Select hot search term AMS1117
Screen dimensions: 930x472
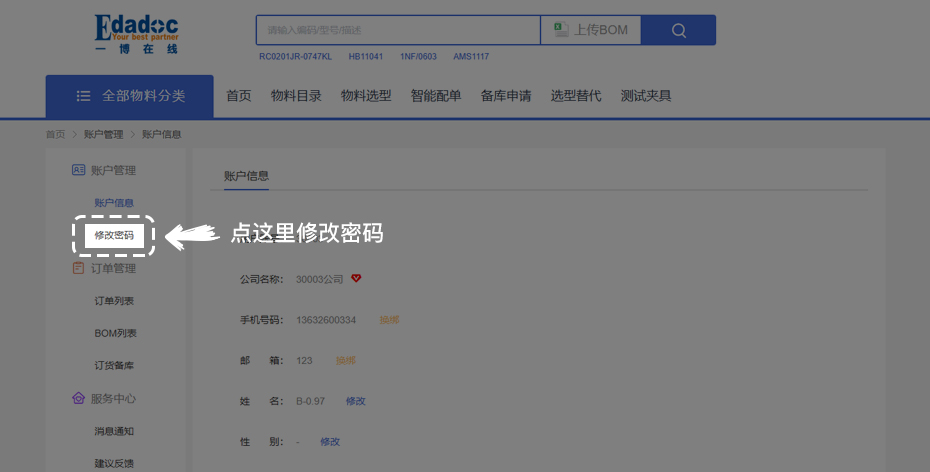click(472, 57)
